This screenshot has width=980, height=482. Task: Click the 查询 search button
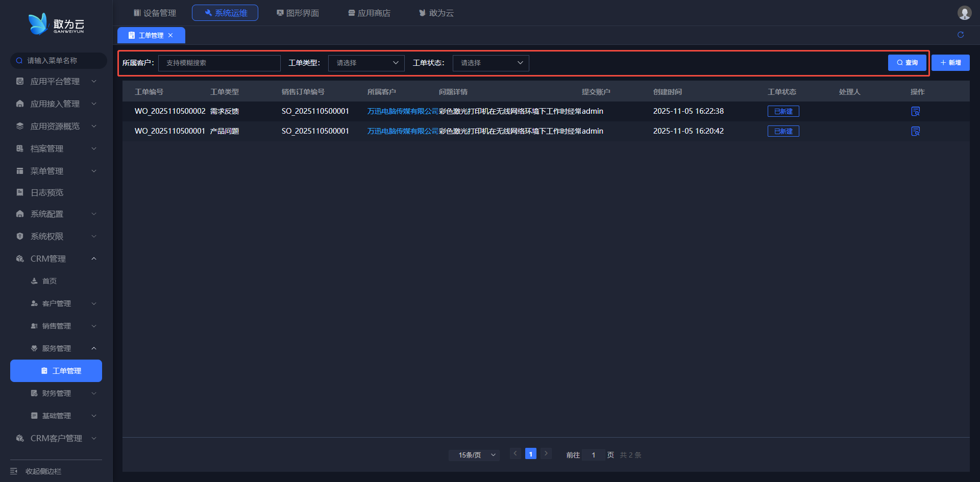(907, 63)
